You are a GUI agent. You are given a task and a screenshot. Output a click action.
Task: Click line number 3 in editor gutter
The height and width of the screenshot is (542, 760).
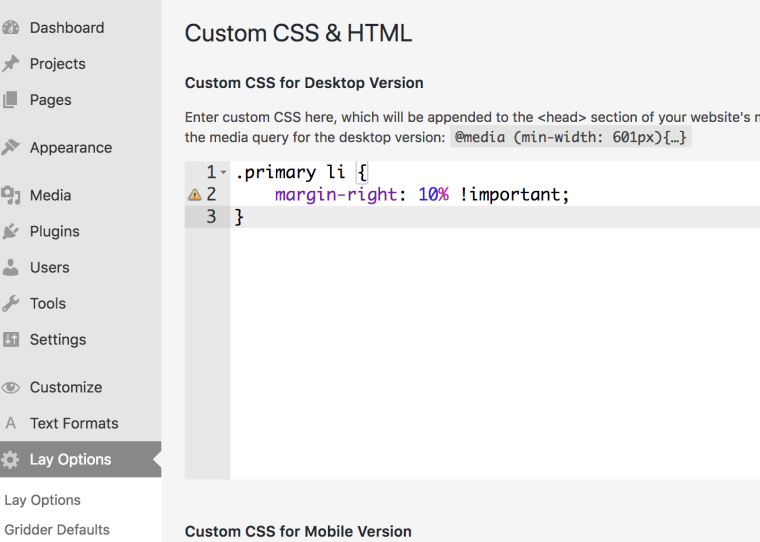click(x=211, y=216)
